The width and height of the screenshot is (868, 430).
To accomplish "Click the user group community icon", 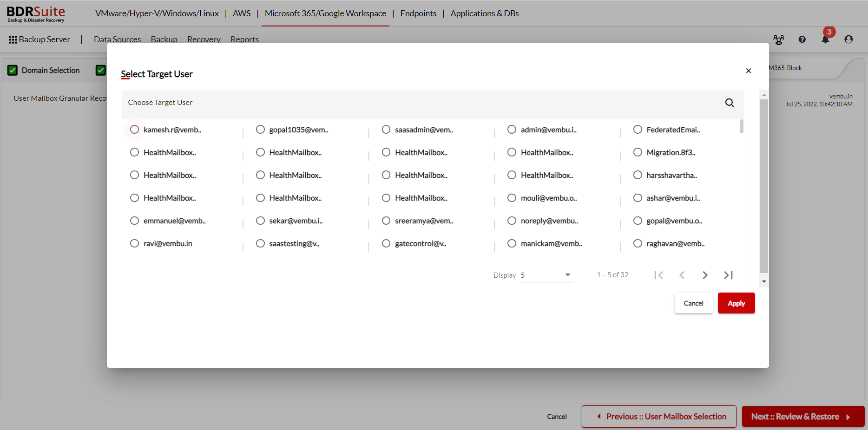I will click(x=779, y=39).
